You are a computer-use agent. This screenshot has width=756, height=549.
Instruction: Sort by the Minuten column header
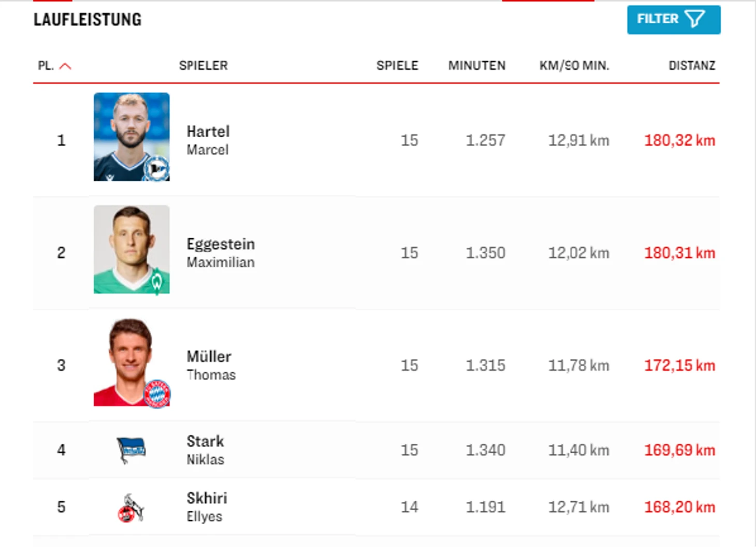477,65
